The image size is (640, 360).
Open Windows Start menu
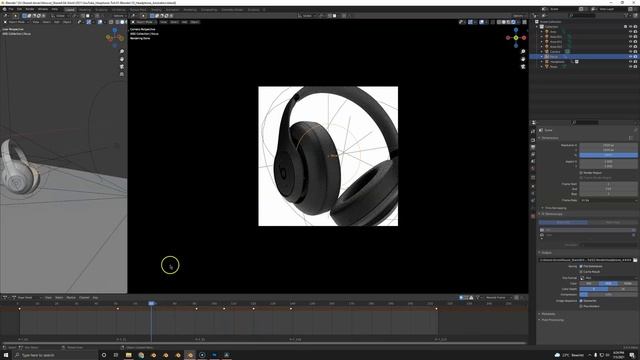tap(6, 355)
